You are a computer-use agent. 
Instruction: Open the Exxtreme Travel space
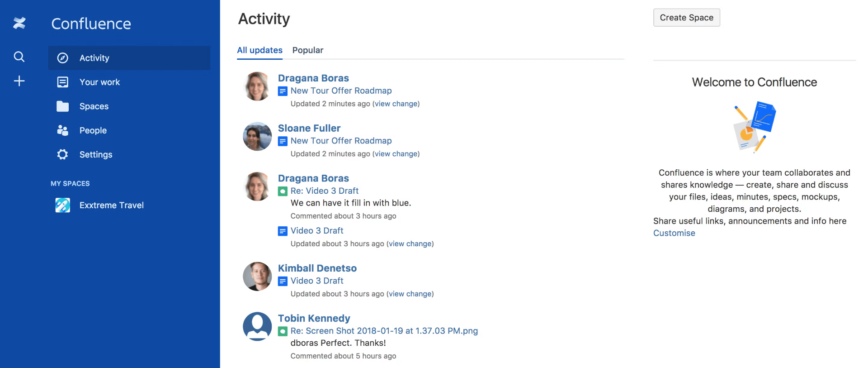click(129, 205)
